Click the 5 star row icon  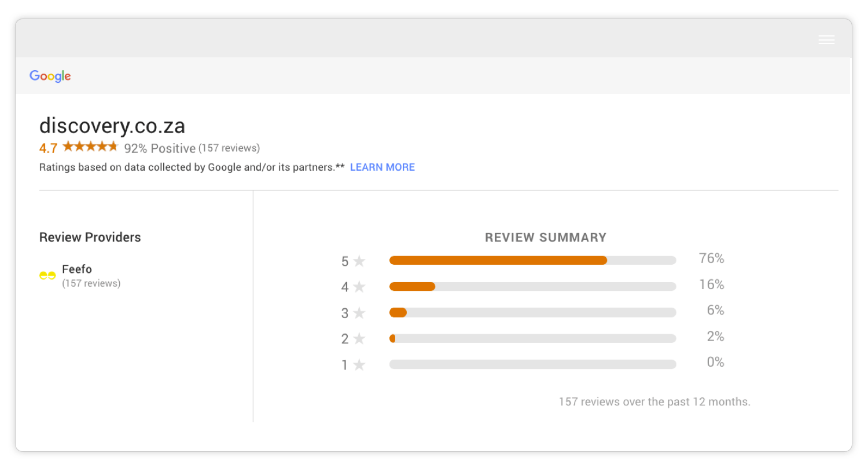359,261
